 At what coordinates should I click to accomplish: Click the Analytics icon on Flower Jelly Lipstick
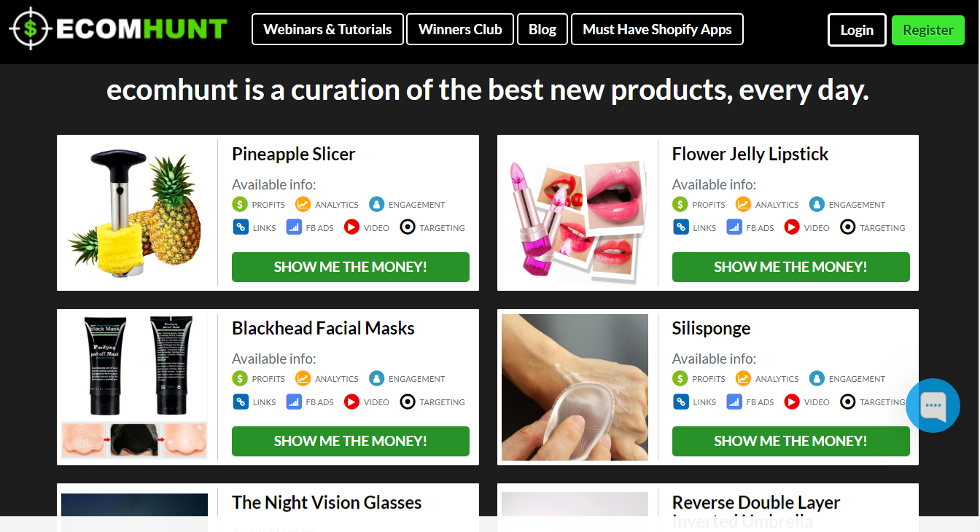point(743,204)
